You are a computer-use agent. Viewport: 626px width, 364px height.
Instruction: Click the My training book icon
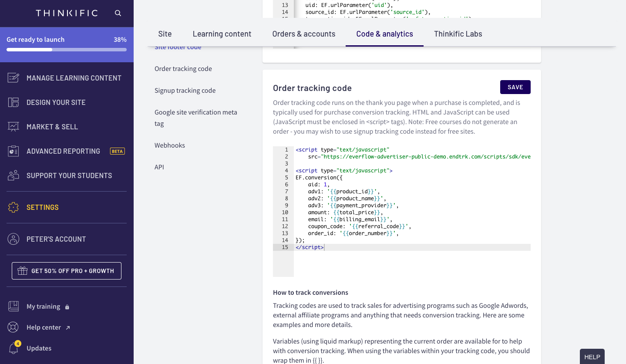point(13,307)
